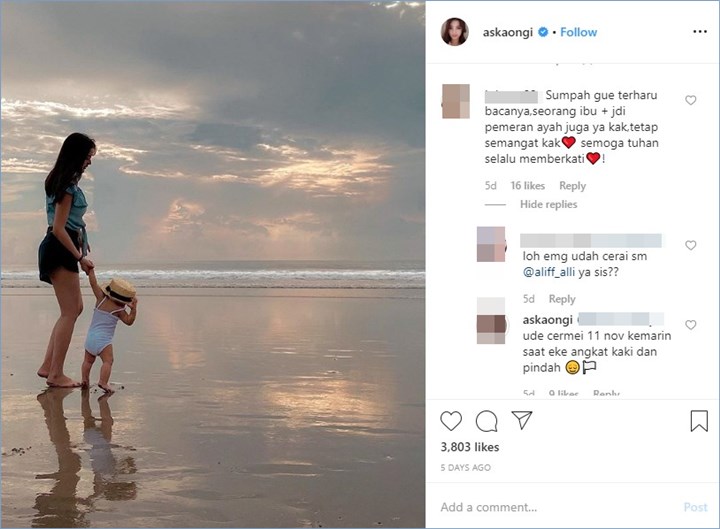Open the beach photo of mother and child

[213, 265]
